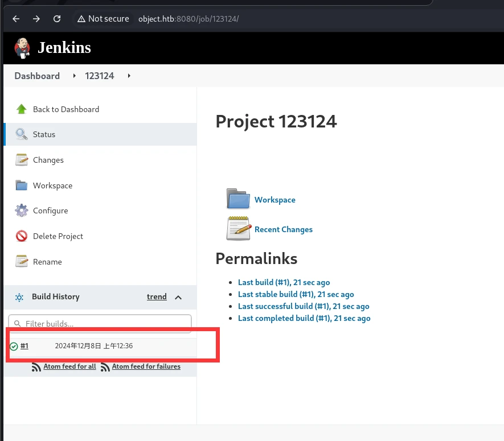Open Dashboard breadcrumb link

tap(37, 76)
